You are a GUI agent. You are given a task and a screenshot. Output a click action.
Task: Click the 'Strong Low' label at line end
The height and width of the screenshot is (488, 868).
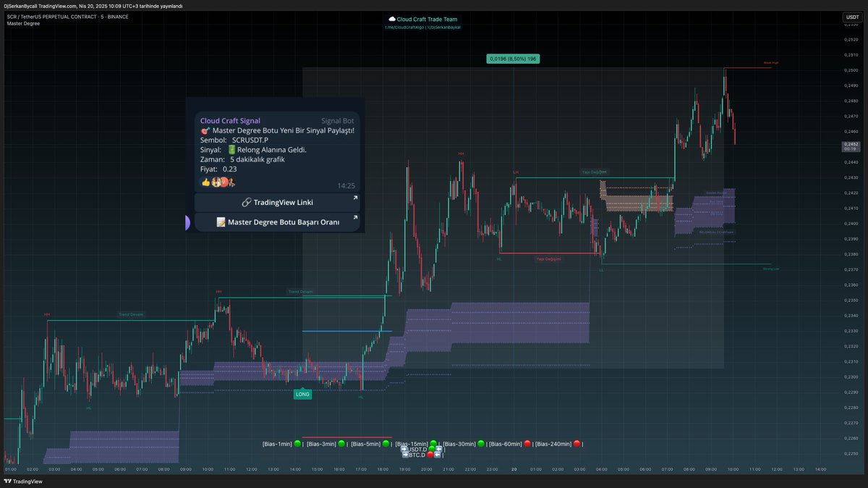click(771, 269)
